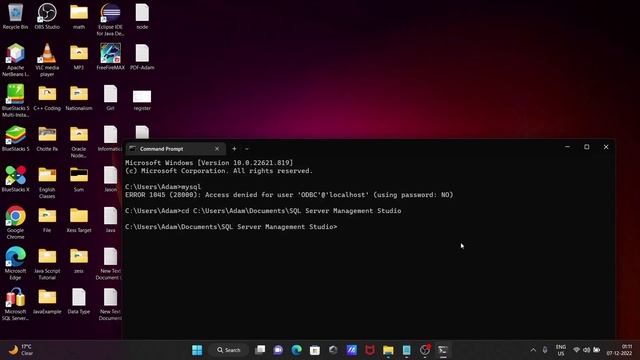
Task: Select the File folder on the desktop
Action: 47,220
